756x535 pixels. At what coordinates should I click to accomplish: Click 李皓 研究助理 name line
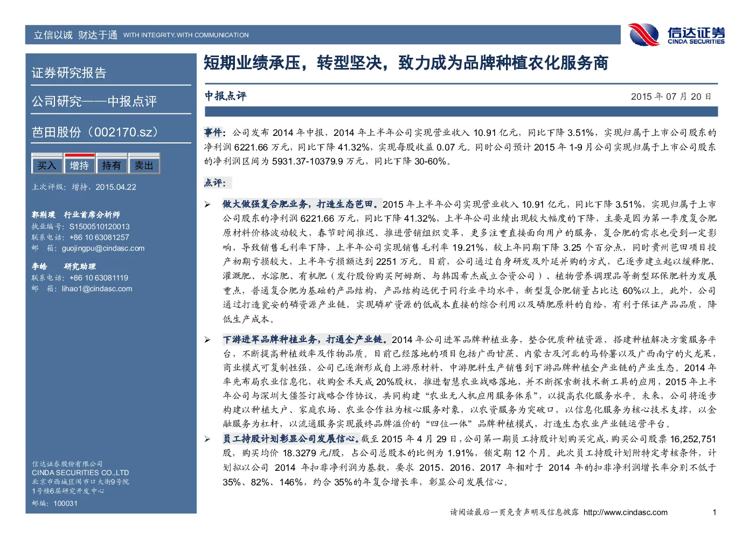tap(64, 266)
